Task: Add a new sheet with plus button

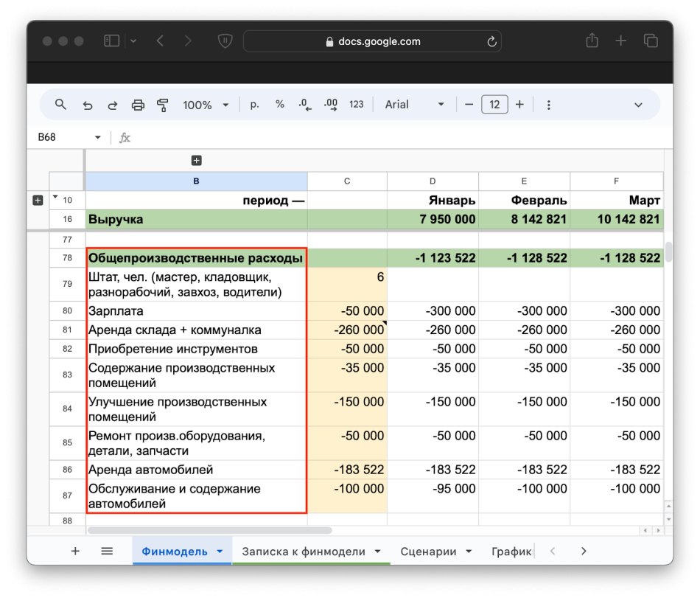Action: 75,551
